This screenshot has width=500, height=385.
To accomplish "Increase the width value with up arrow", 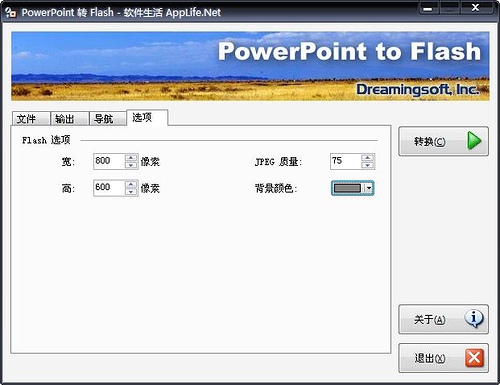I will (x=131, y=157).
